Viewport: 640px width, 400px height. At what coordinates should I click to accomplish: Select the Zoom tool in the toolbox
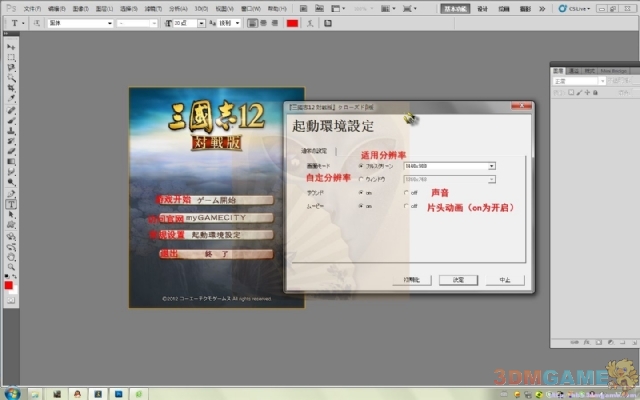[11, 267]
